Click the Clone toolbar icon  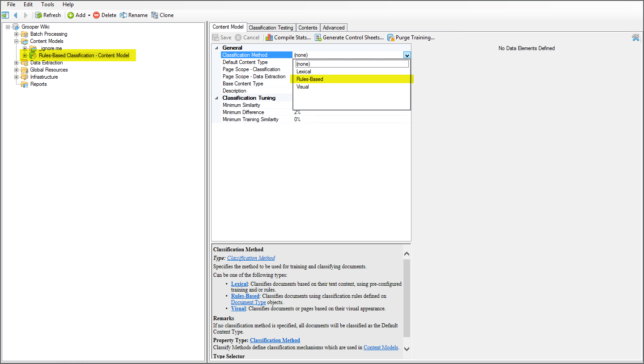155,15
